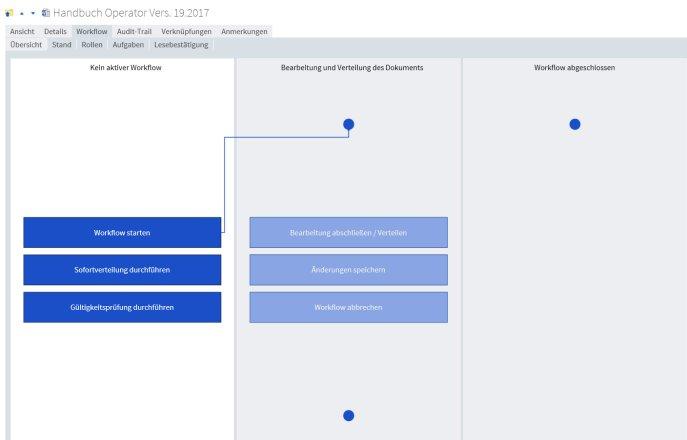The height and width of the screenshot is (440, 687).
Task: Open the down arrow dropdown near the title
Action: click(x=33, y=14)
